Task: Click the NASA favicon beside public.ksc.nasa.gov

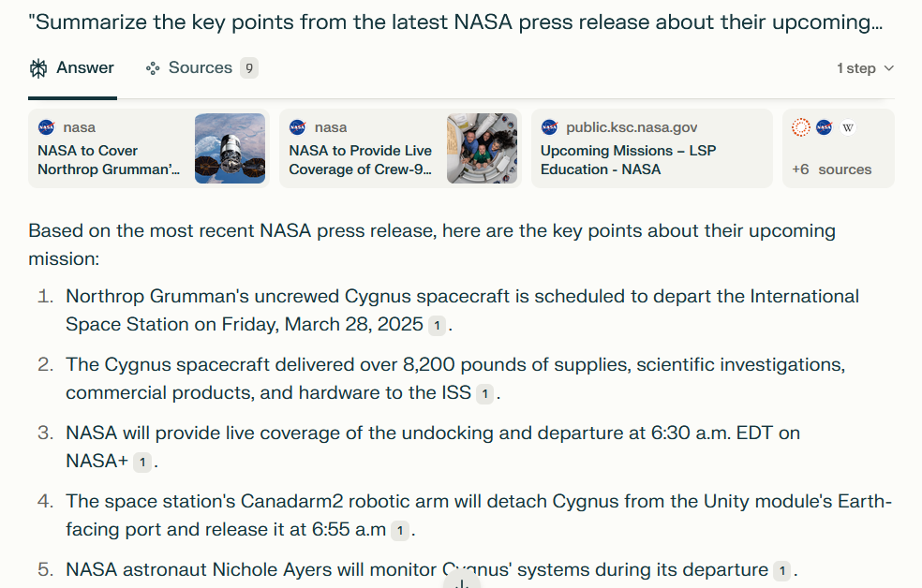Action: coord(549,127)
